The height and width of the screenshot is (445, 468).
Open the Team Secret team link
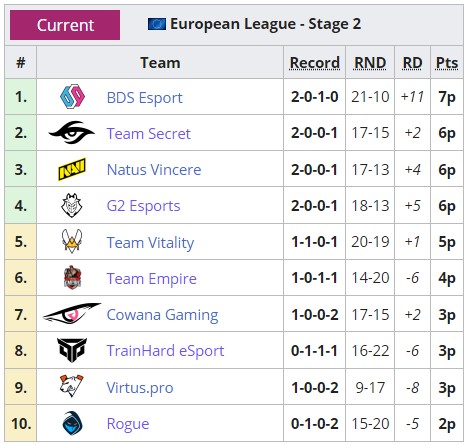(x=148, y=134)
